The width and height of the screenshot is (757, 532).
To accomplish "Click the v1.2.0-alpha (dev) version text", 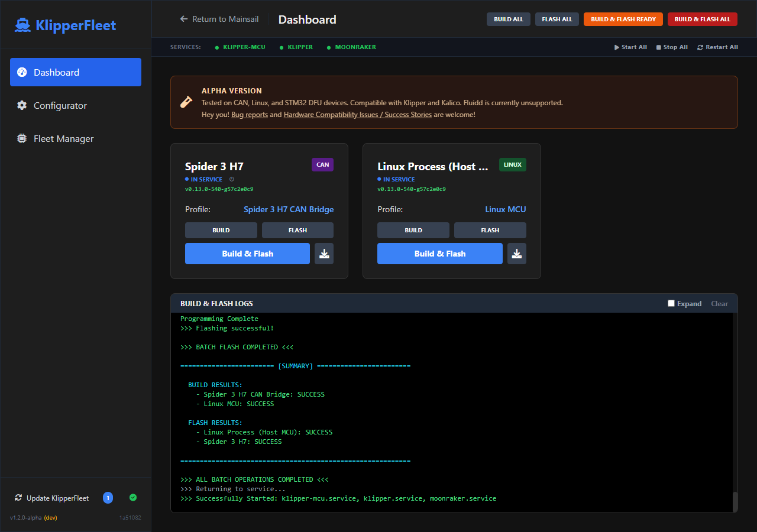I will point(34,517).
